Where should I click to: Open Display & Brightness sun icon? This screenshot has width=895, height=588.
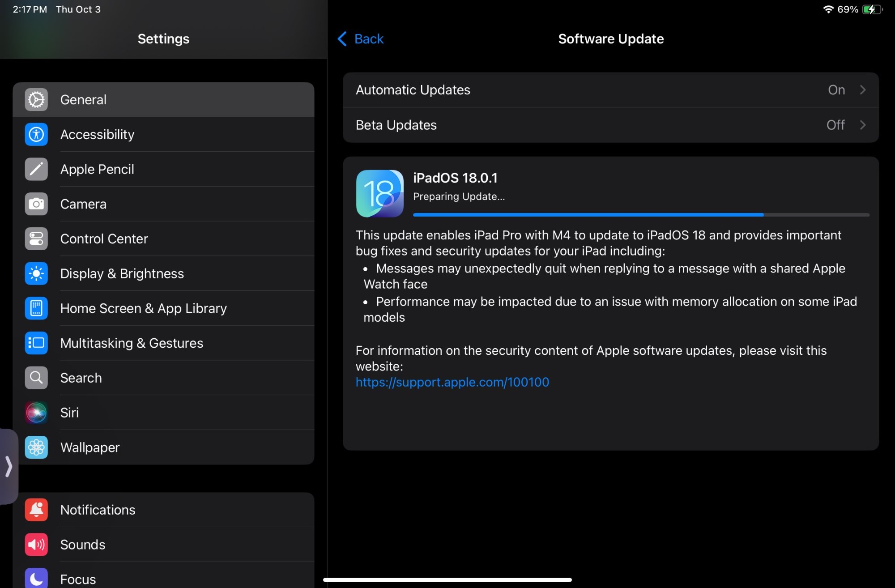36,273
